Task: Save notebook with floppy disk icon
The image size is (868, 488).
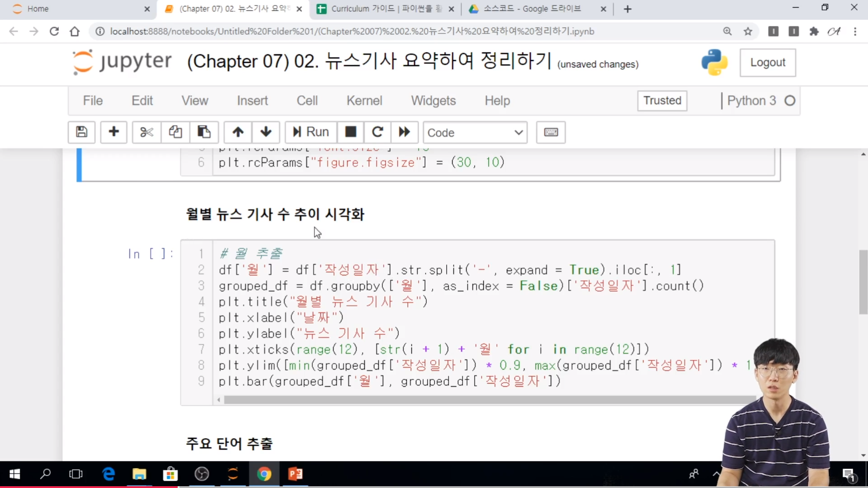Action: (x=81, y=132)
